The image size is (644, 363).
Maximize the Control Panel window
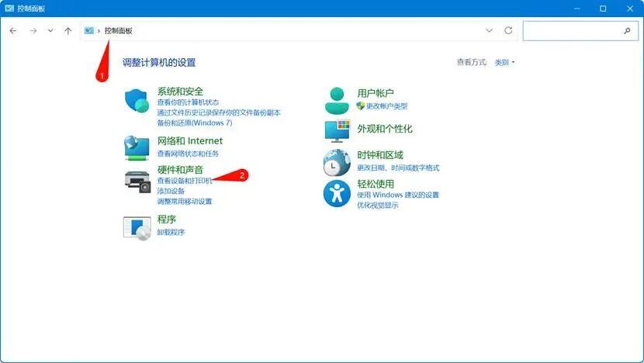point(603,9)
